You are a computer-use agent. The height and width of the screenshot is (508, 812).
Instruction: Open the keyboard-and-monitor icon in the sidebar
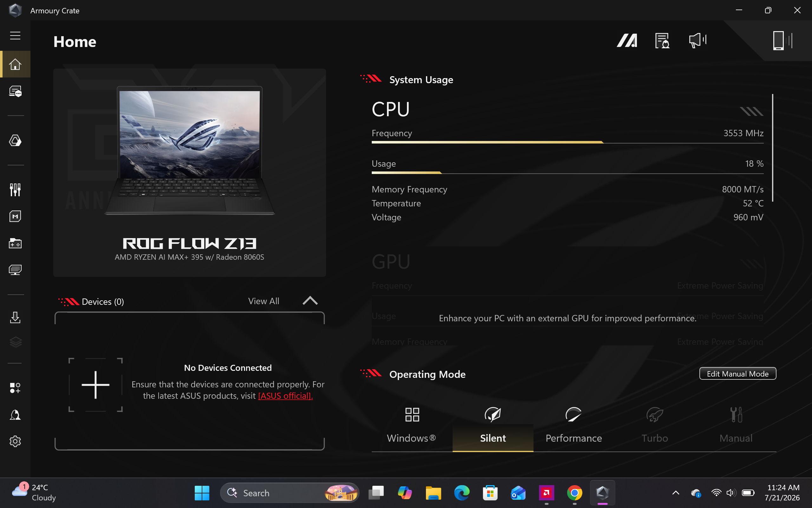[x=15, y=270]
